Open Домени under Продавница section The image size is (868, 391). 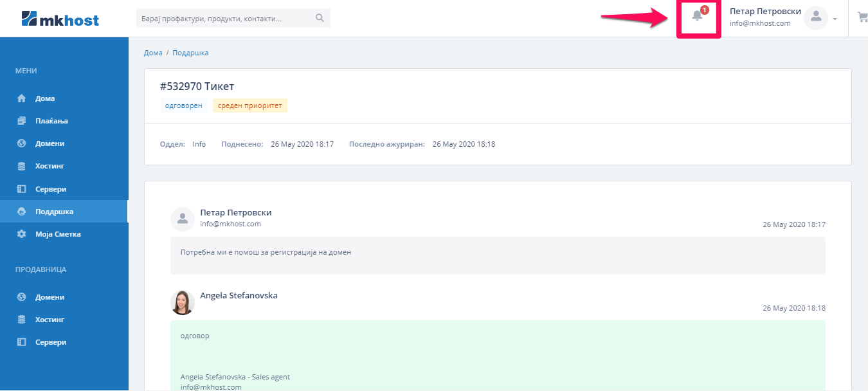(x=50, y=297)
